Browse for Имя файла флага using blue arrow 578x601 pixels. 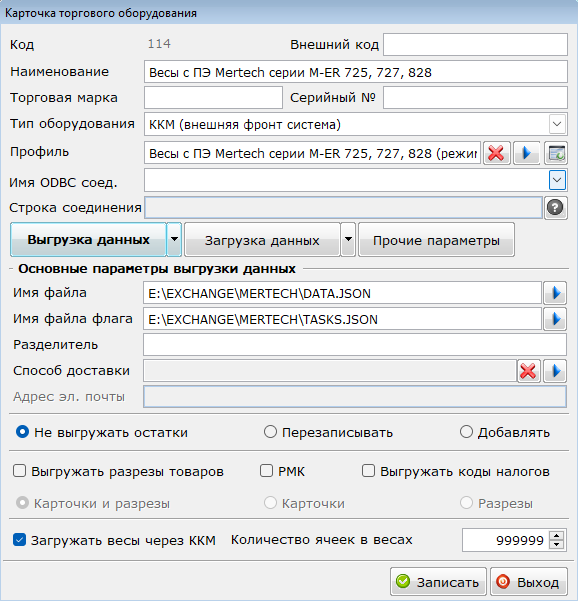tap(555, 319)
